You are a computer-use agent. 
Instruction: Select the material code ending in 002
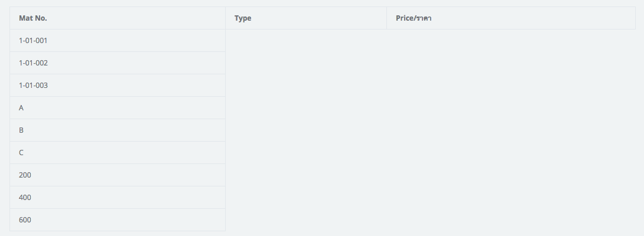118,63
